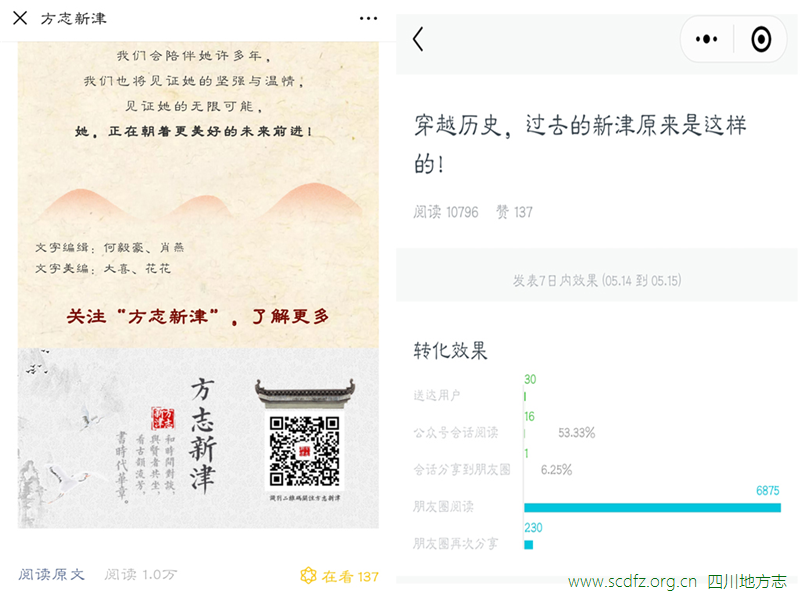Tap the 在看 137 count

(350, 577)
